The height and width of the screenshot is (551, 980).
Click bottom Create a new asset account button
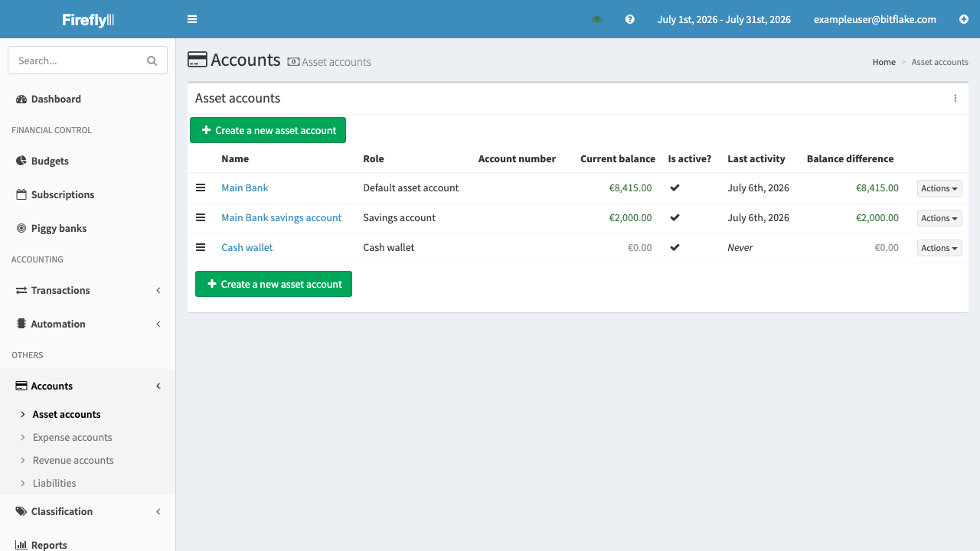[x=273, y=284]
